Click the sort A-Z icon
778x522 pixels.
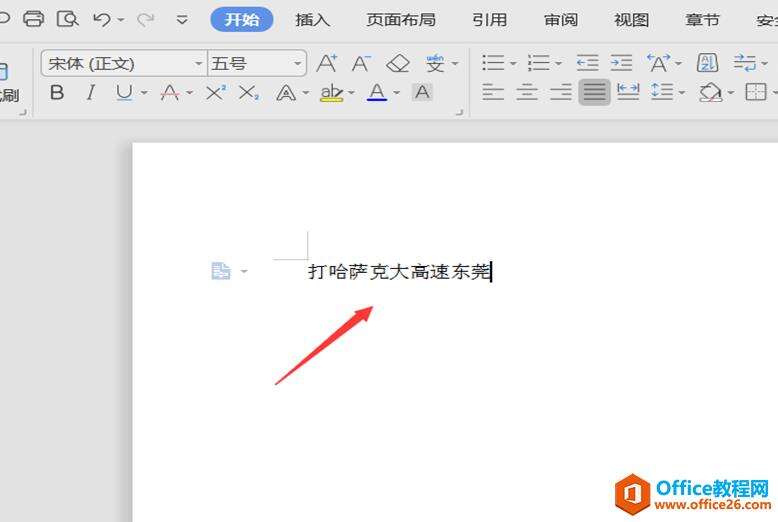(708, 63)
